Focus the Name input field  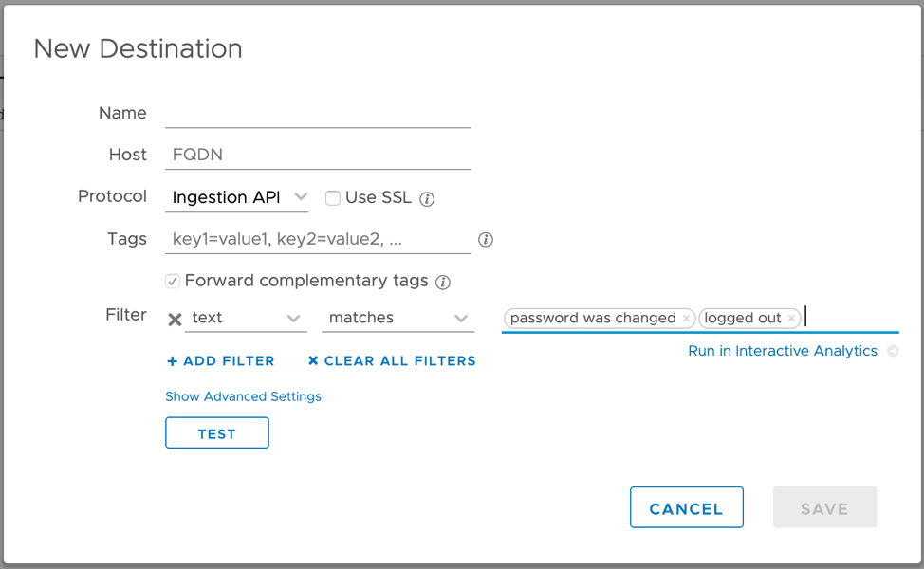[318, 113]
